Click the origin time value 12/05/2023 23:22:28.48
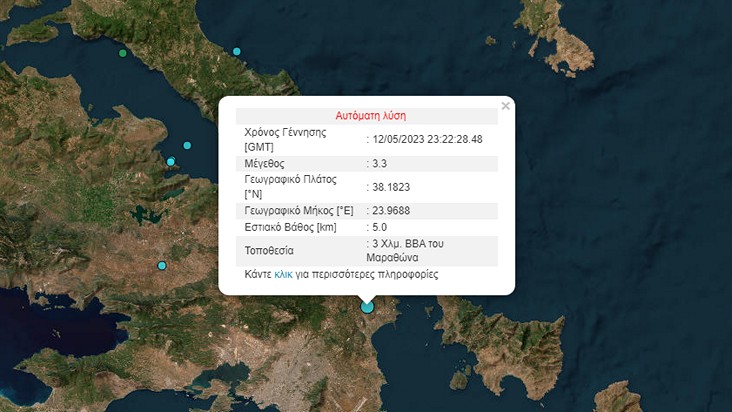 pyautogui.click(x=427, y=139)
